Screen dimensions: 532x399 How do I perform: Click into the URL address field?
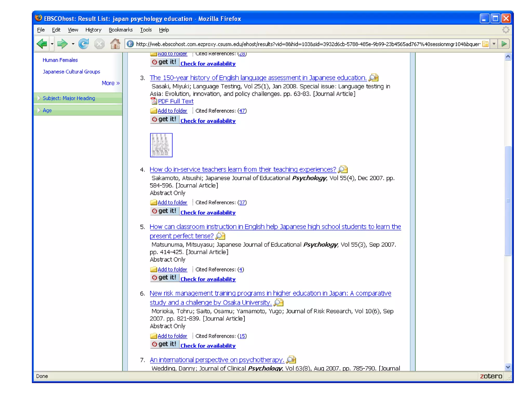coord(308,44)
